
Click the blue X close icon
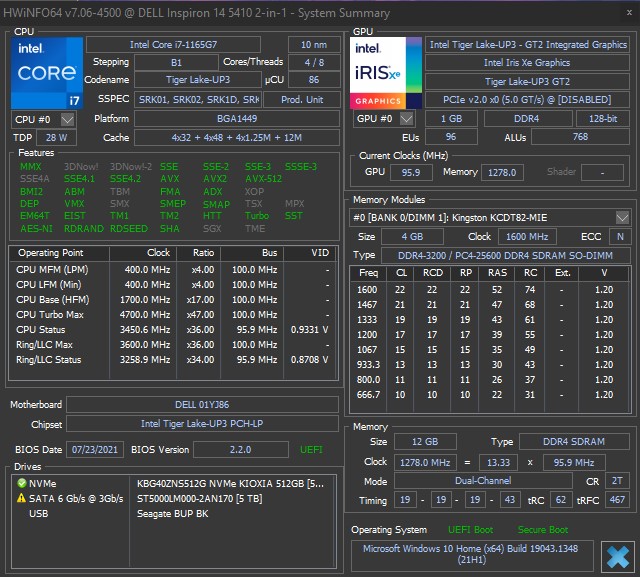(614, 554)
